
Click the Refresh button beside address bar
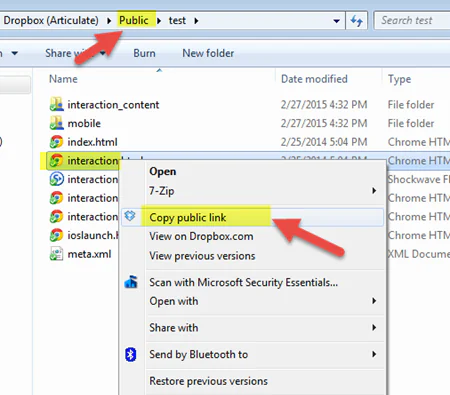356,21
